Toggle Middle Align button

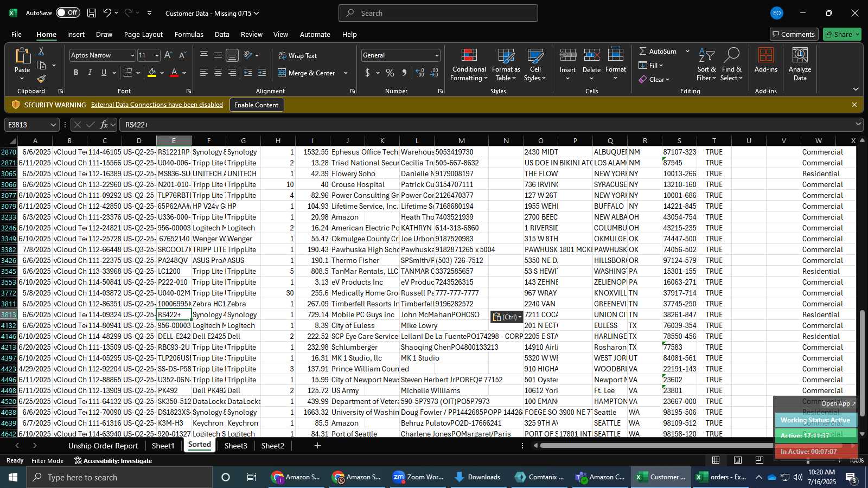218,55
